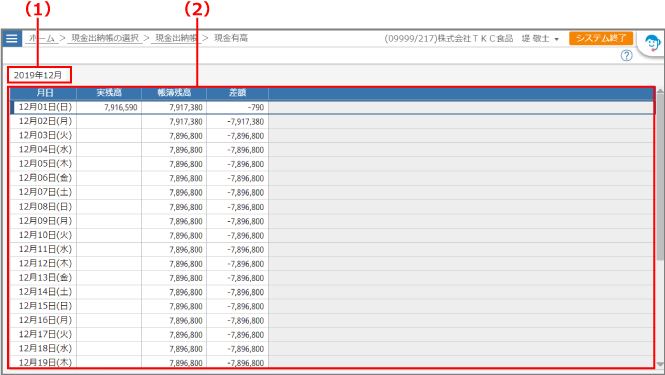
Task: Select the 12月08日(日) row date
Action: [45, 207]
